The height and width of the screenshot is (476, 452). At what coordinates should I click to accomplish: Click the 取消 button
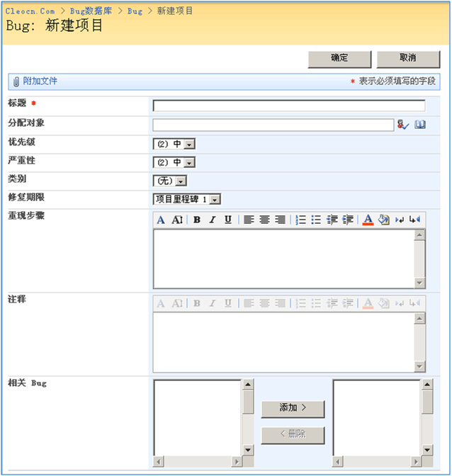coord(408,59)
